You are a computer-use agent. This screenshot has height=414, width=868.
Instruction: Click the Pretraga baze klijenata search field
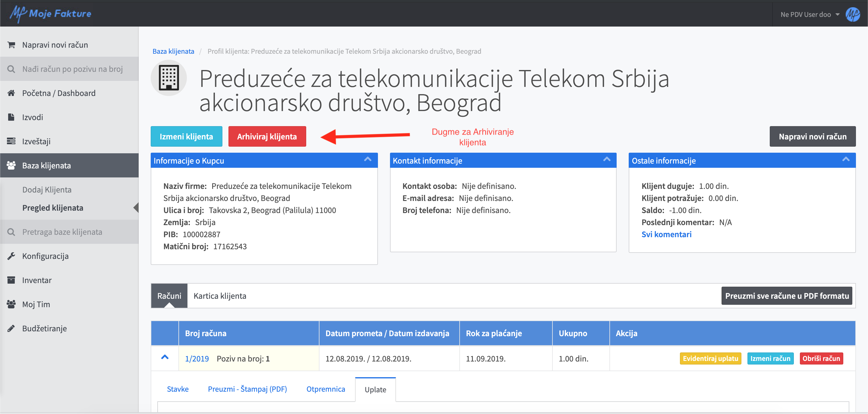tap(69, 232)
